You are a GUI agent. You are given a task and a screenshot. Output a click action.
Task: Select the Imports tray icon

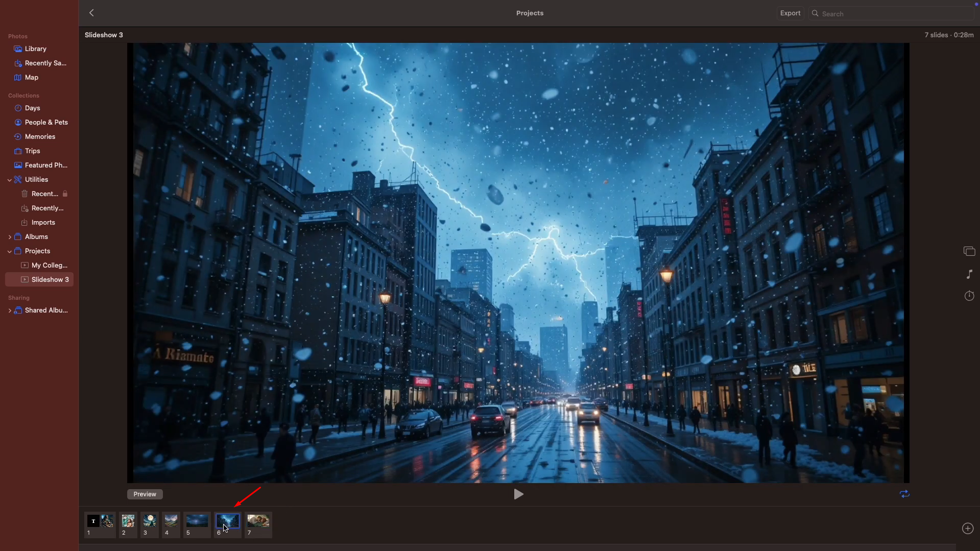pos(25,223)
